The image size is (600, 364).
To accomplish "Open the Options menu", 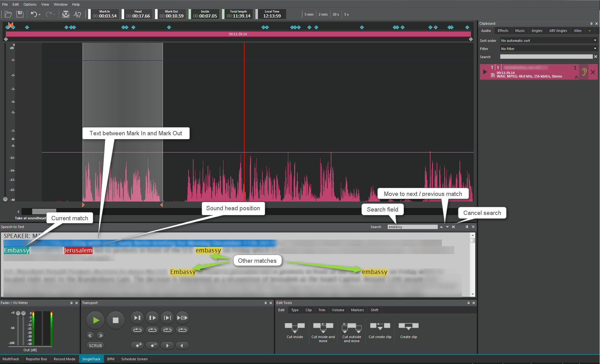I will [30, 4].
